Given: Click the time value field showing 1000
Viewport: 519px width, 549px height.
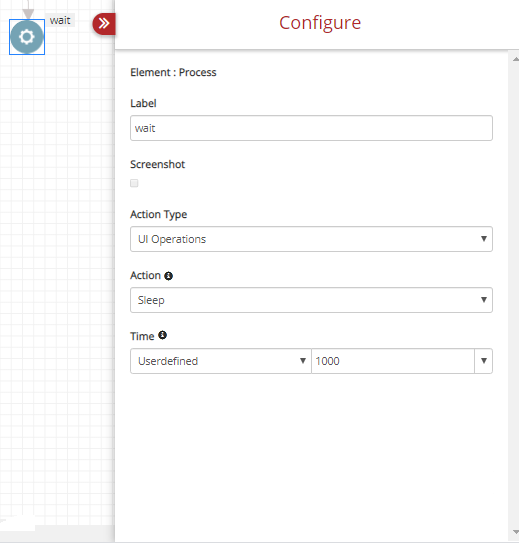Looking at the screenshot, I should click(x=393, y=361).
